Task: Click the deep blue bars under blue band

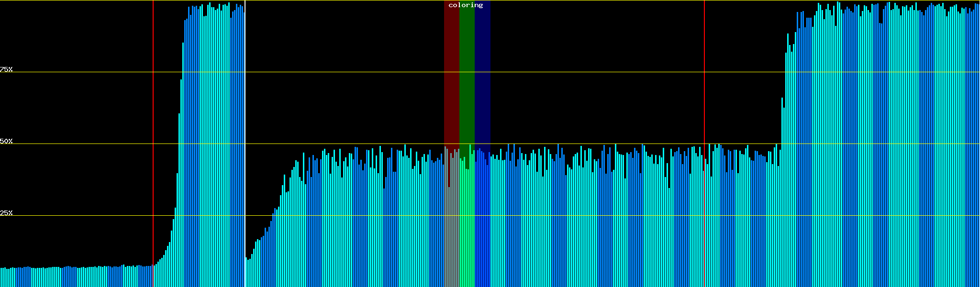Action: pos(482,230)
